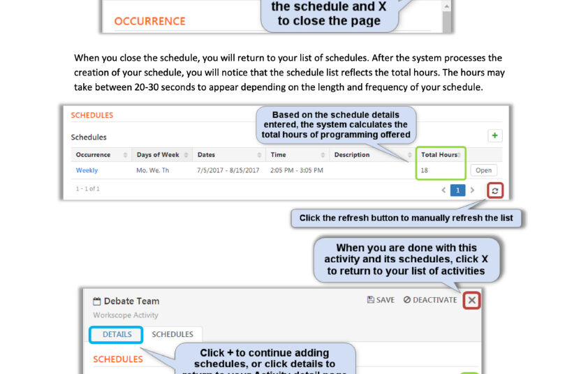Go to previous page with left chevron
Image resolution: width=588 pixels, height=374 pixels.
pos(443,190)
